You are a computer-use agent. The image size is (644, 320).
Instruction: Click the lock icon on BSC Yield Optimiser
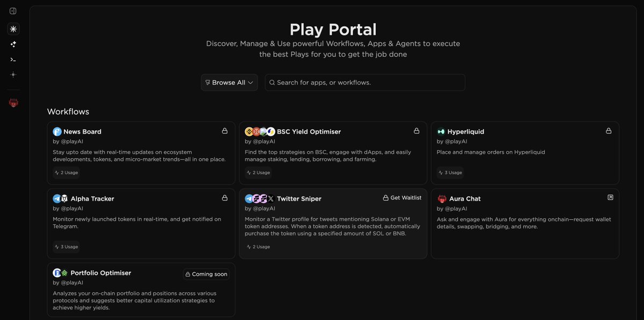point(416,131)
